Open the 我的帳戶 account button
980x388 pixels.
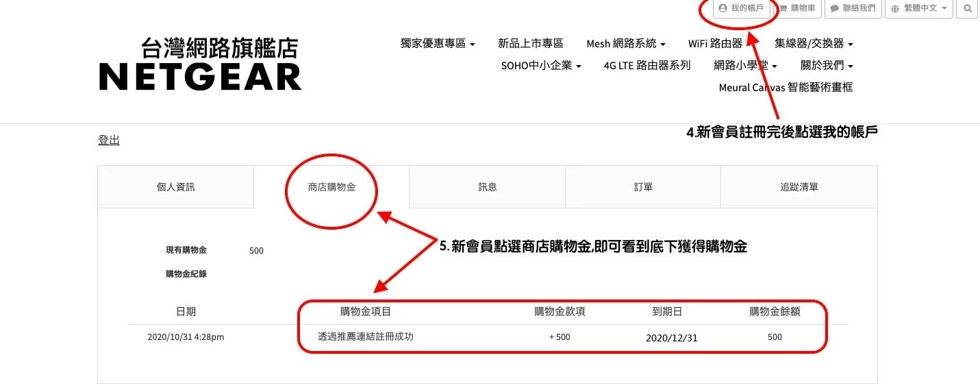click(x=741, y=9)
